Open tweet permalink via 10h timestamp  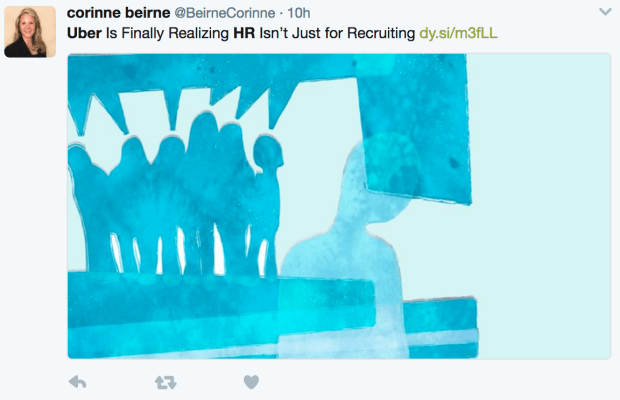(x=299, y=13)
